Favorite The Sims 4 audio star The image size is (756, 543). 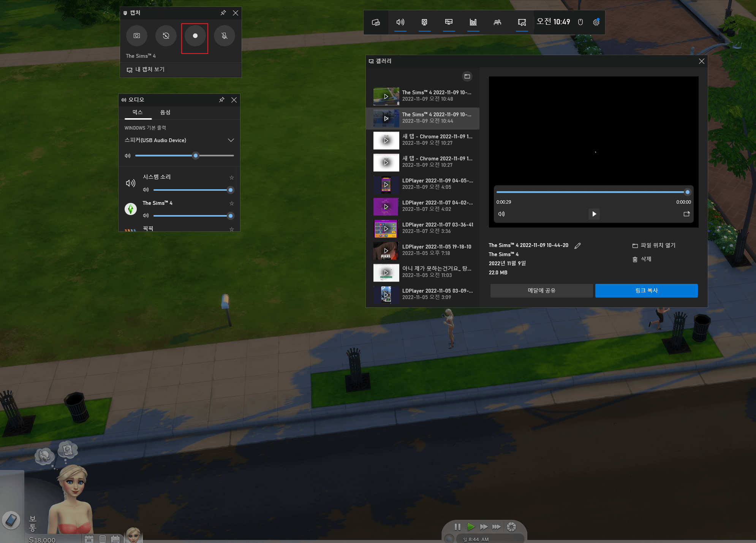[232, 203]
